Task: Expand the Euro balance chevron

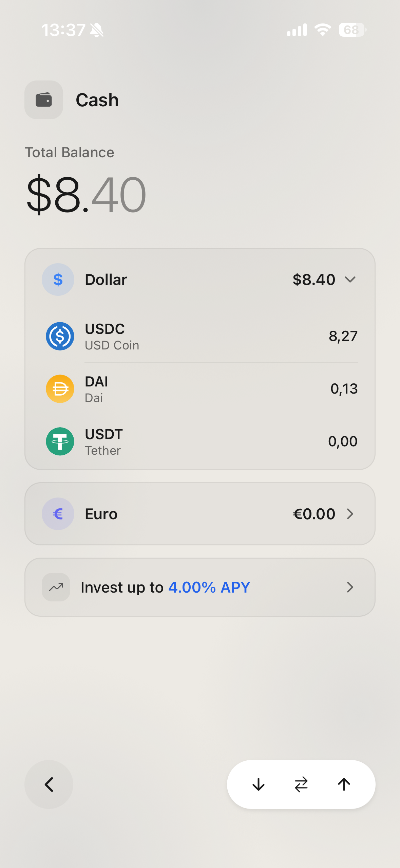Action: coord(350,514)
